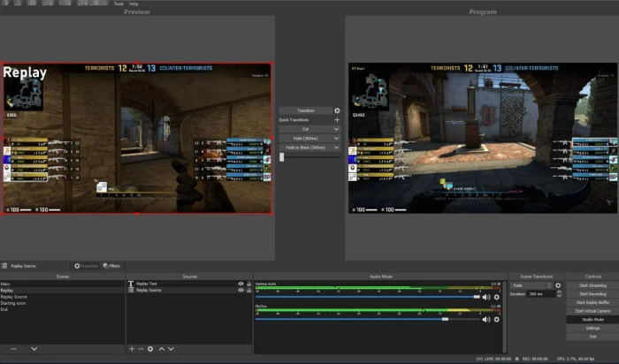Apply the Cut quick transition
This screenshot has width=619, height=364.
306,129
